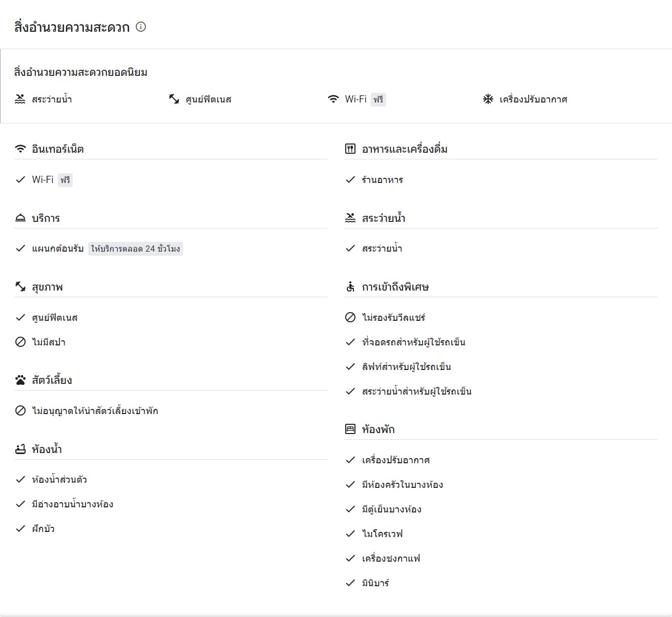Click the prohibited icon next to ไม่มีสปา
672x617 pixels.
(20, 342)
